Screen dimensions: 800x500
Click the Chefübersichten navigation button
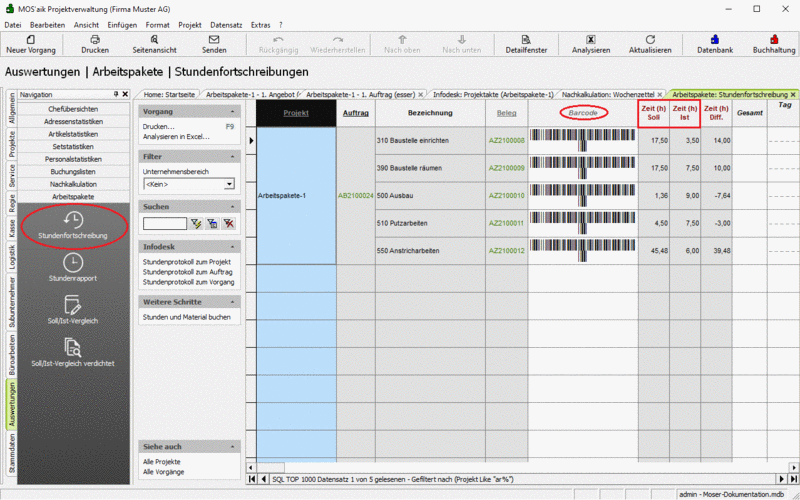point(73,109)
